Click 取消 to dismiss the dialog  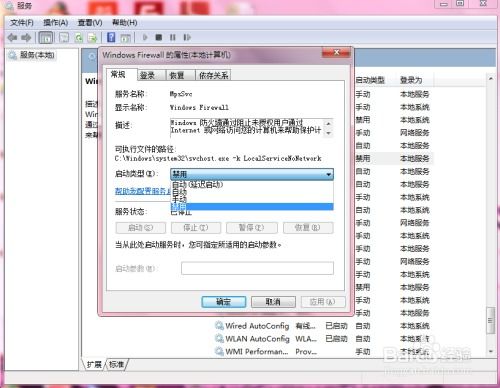point(273,302)
